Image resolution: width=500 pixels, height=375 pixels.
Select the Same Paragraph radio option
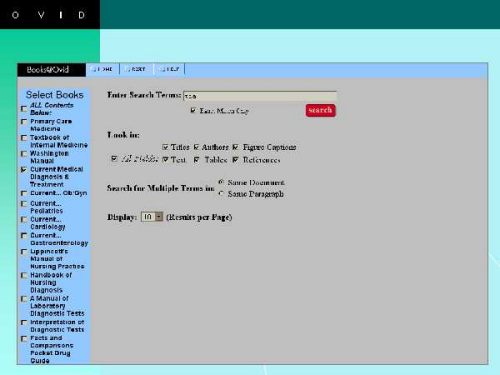coord(221,193)
